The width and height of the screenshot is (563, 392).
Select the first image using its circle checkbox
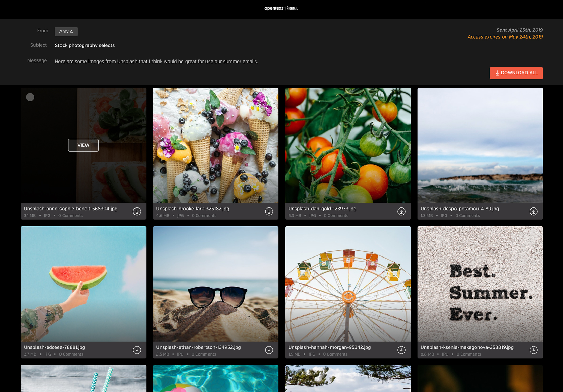click(x=30, y=97)
